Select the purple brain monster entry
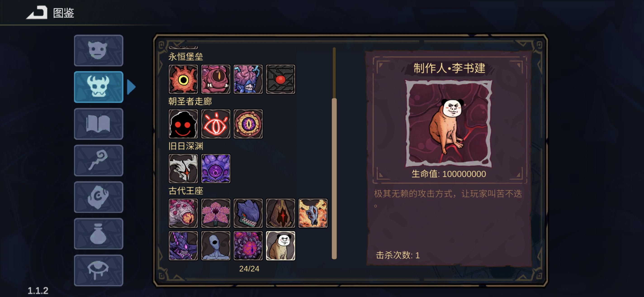Screen dimensions: 644x297 click(248, 79)
